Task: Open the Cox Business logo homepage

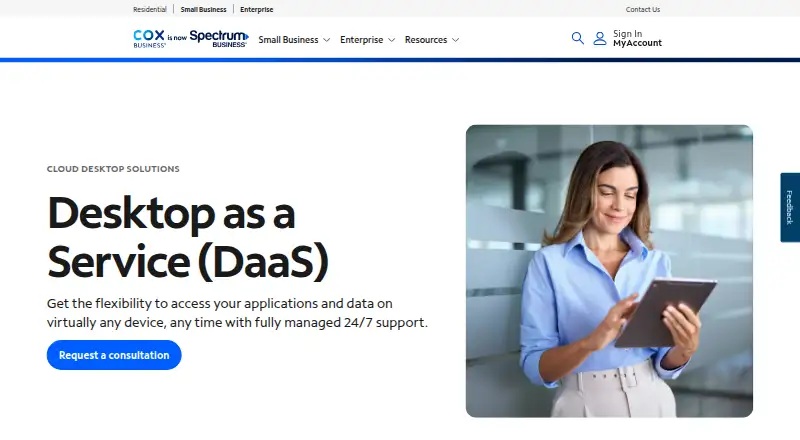Action: click(149, 39)
